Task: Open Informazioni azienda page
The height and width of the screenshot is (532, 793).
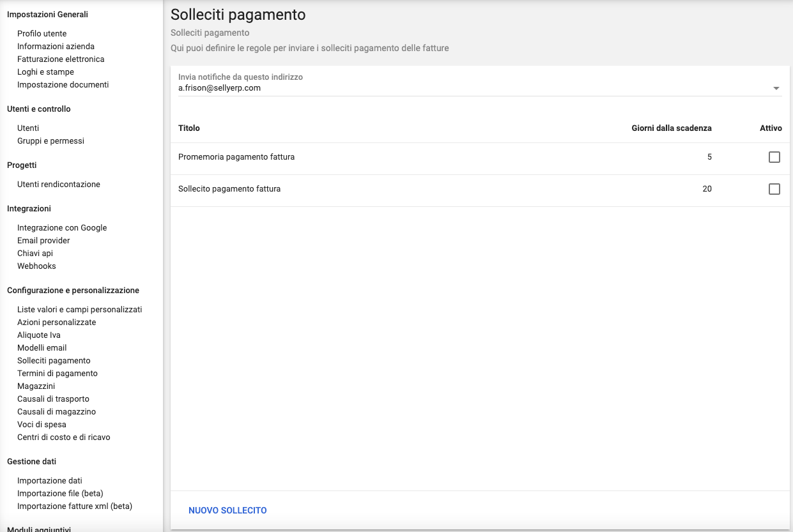Action: (56, 46)
